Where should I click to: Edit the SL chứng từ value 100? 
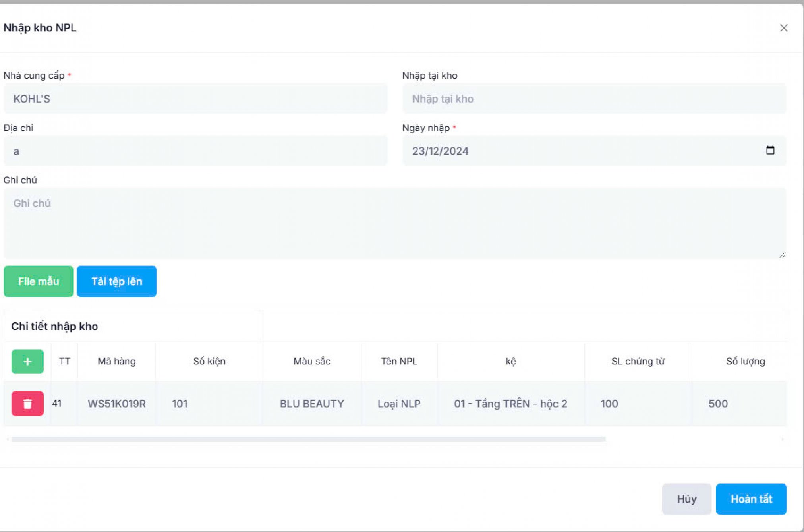[638, 404]
